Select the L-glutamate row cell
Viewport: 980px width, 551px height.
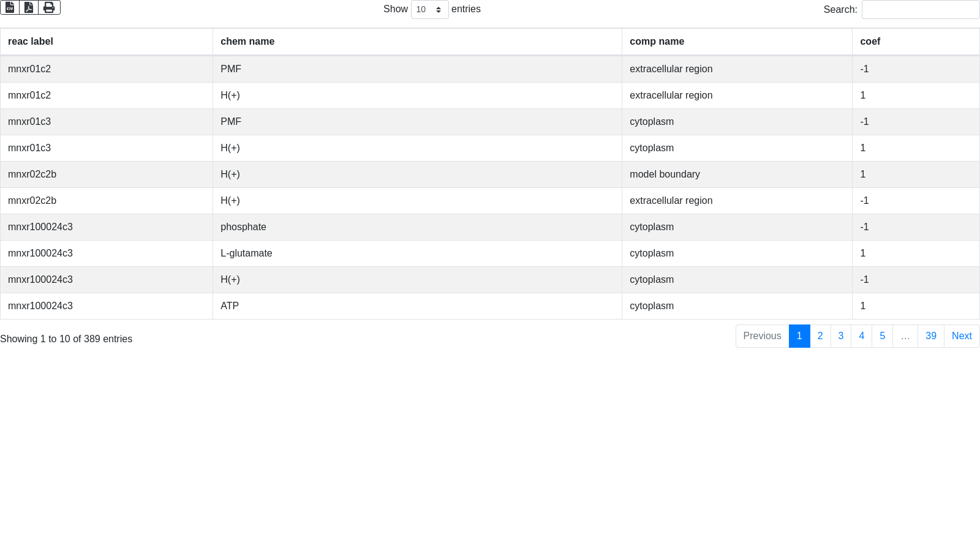coord(246,253)
